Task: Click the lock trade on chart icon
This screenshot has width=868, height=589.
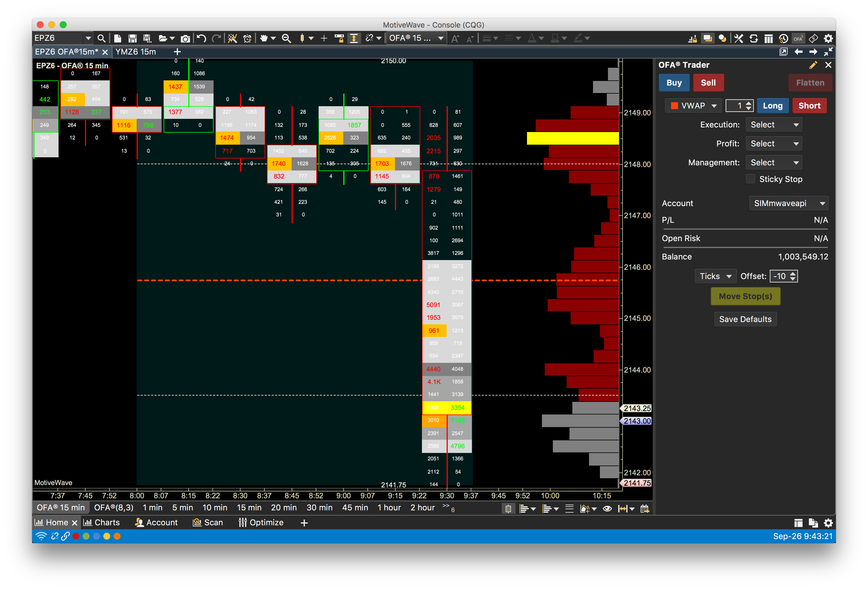Action: pyautogui.click(x=692, y=38)
